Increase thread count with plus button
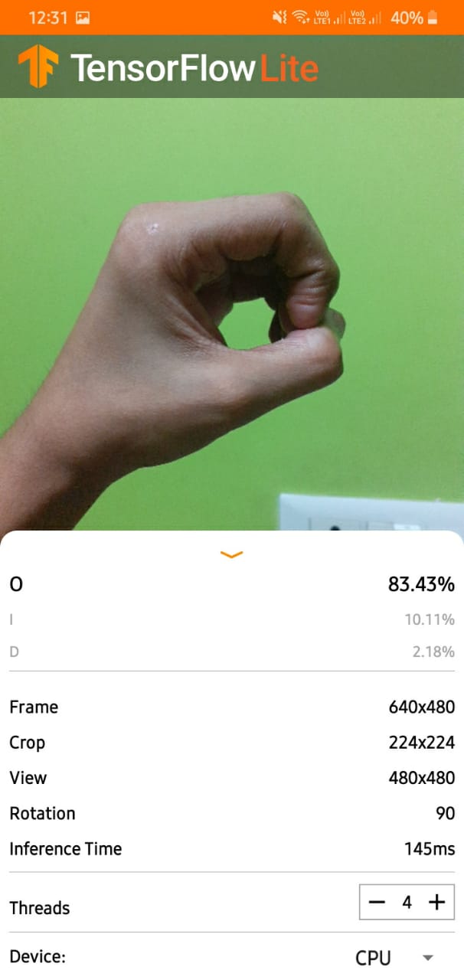The image size is (464, 980). click(x=436, y=902)
